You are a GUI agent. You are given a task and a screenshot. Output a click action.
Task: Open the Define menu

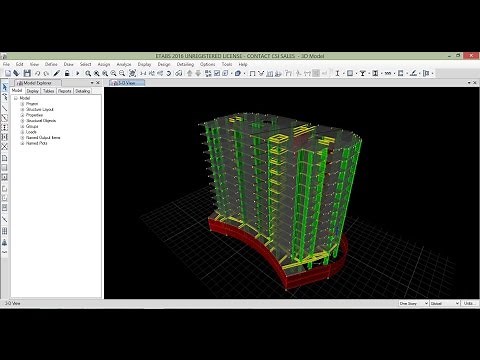click(x=51, y=64)
